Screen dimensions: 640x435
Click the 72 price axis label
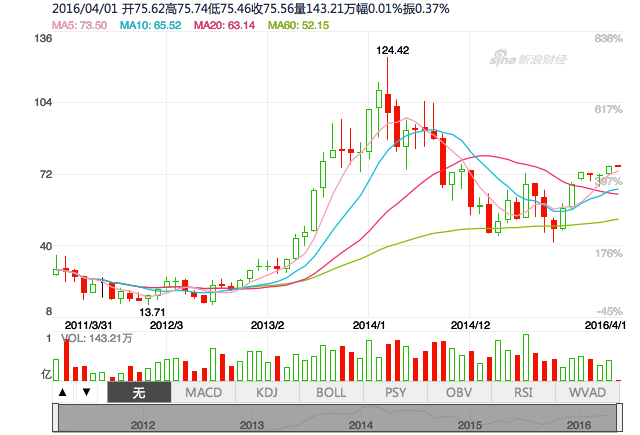tap(46, 174)
